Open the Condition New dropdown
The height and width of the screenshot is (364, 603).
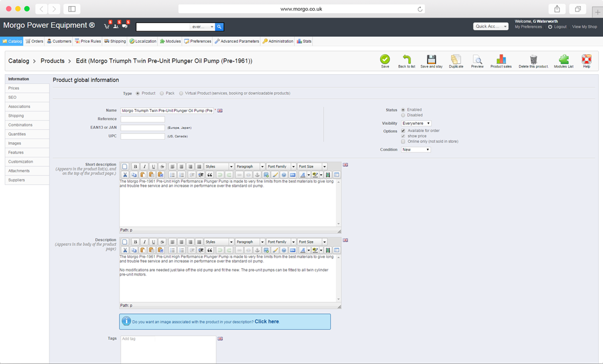coord(415,149)
